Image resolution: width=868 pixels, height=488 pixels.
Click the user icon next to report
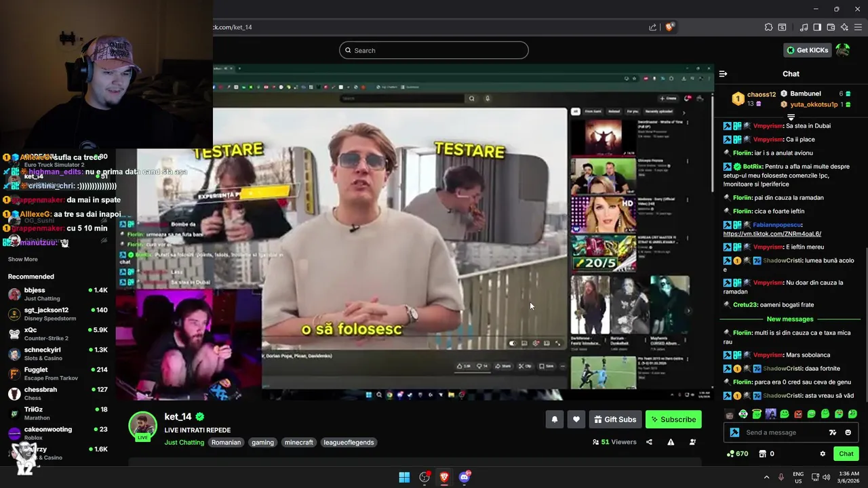[x=692, y=442]
